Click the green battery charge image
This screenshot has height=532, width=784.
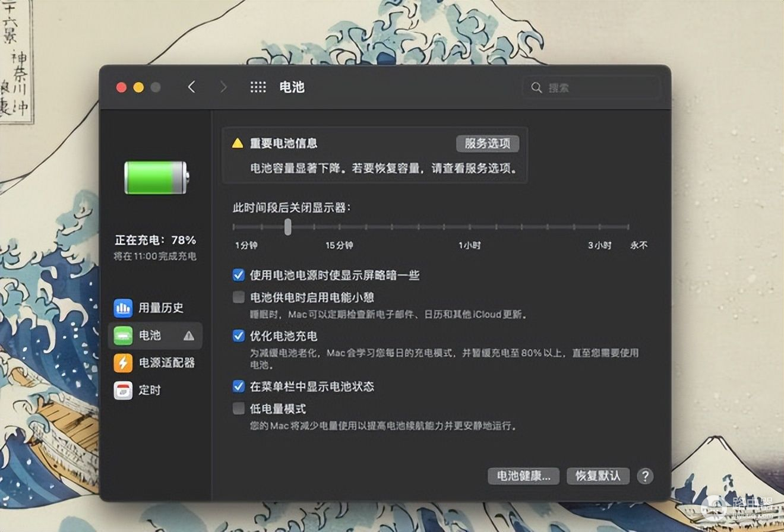point(157,178)
